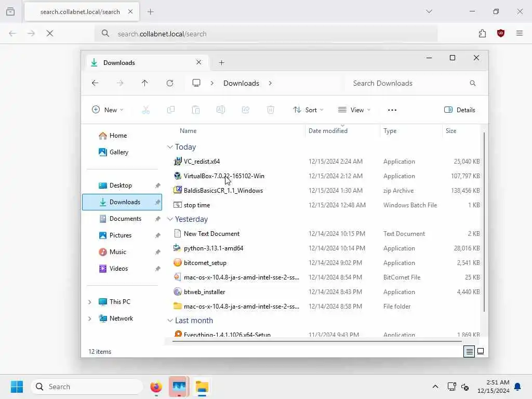Switch to large thumbnails view icon in status bar
Screen dimensions: 532x399
pyautogui.click(x=481, y=352)
